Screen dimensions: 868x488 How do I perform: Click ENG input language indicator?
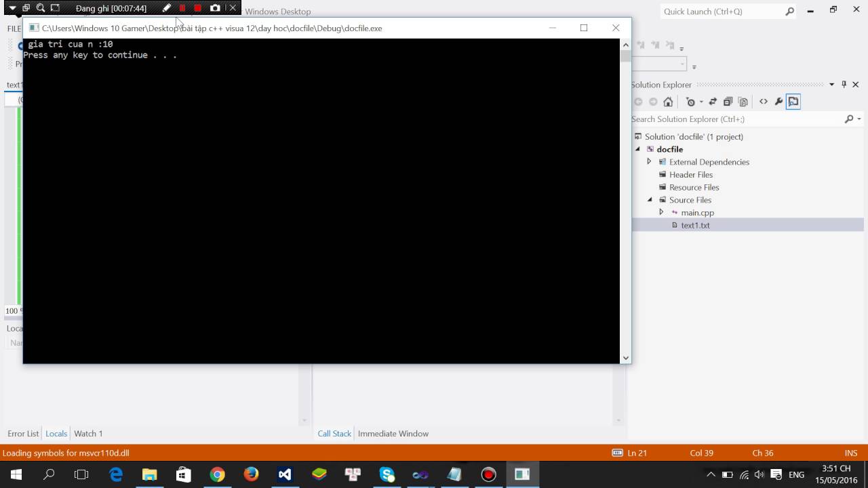tap(797, 474)
